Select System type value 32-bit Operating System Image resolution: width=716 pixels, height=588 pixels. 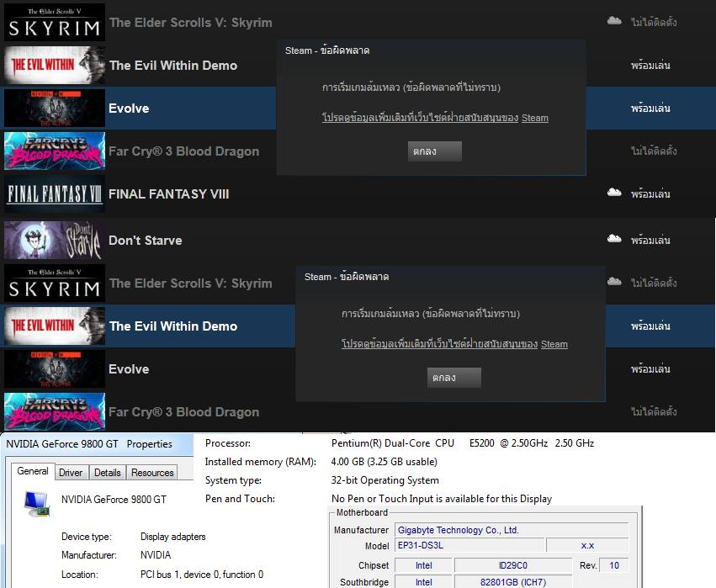pos(385,480)
